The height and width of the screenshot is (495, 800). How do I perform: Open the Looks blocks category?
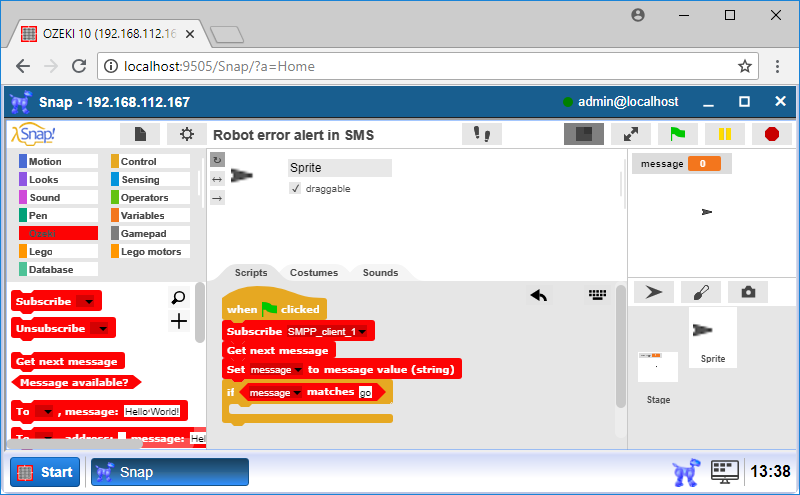coord(58,179)
